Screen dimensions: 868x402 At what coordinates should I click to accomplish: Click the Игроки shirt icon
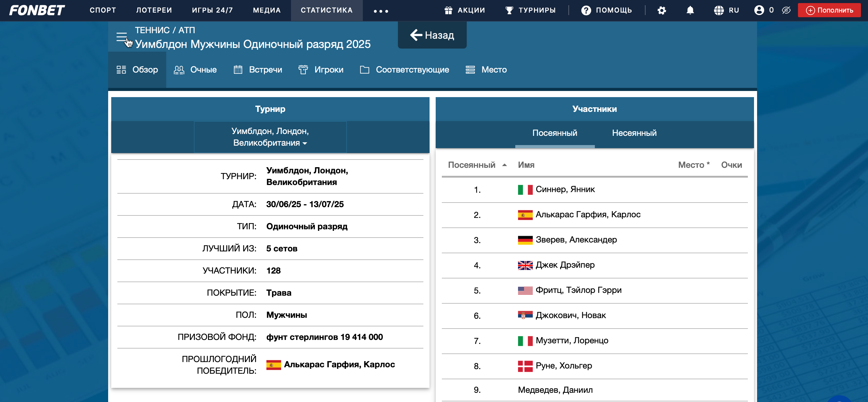tap(303, 70)
